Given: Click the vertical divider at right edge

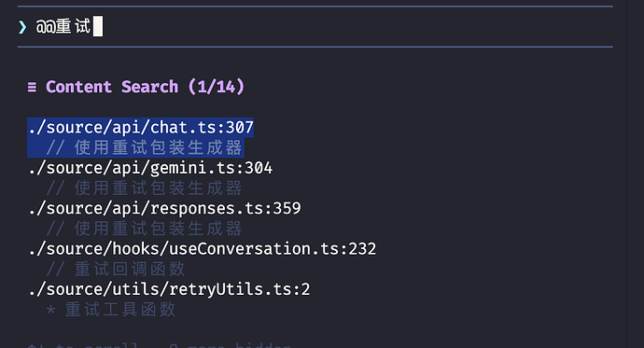Looking at the screenshot, I should [627, 174].
